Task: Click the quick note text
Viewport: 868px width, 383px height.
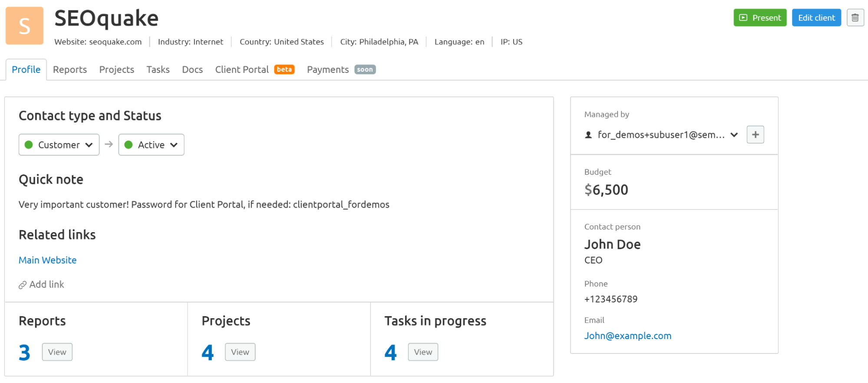Action: click(204, 204)
